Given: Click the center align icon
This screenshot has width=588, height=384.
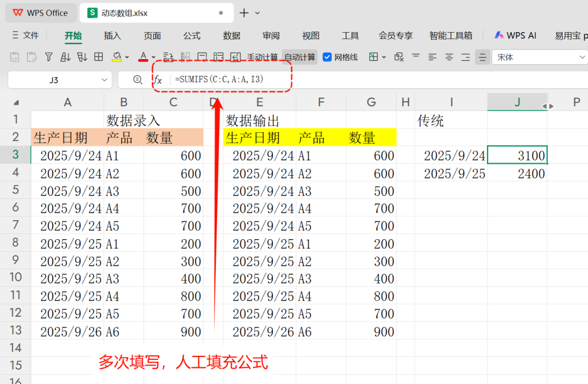Looking at the screenshot, I should pyautogui.click(x=449, y=57).
